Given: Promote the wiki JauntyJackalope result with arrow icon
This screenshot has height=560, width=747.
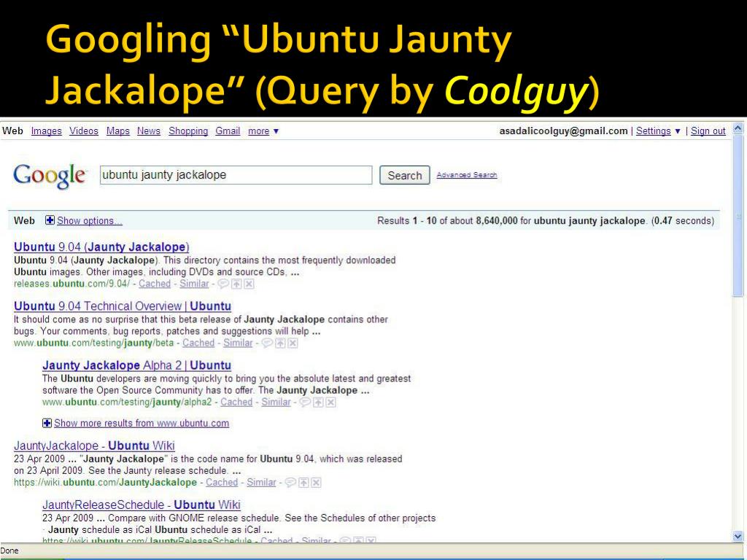Looking at the screenshot, I should click(x=303, y=483).
